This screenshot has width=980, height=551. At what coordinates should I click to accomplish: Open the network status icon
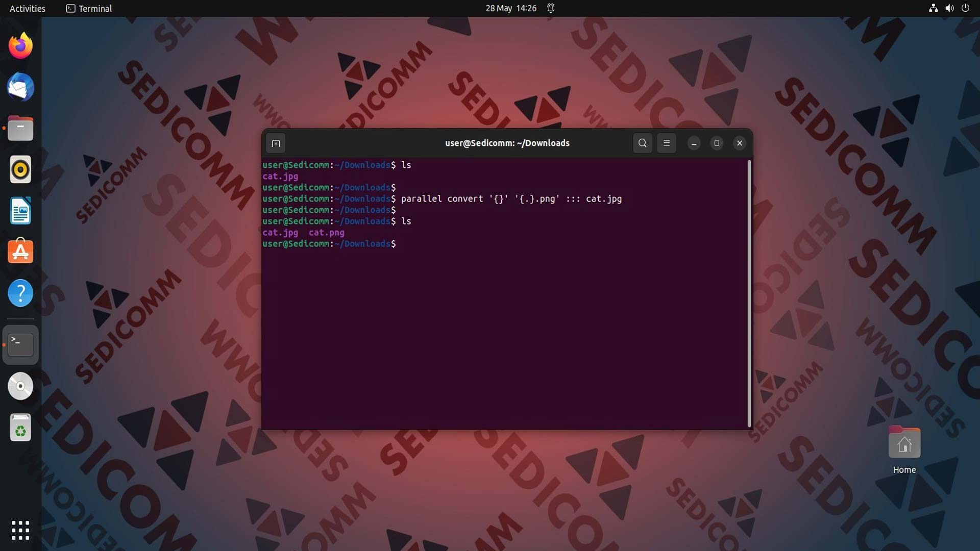click(x=933, y=8)
